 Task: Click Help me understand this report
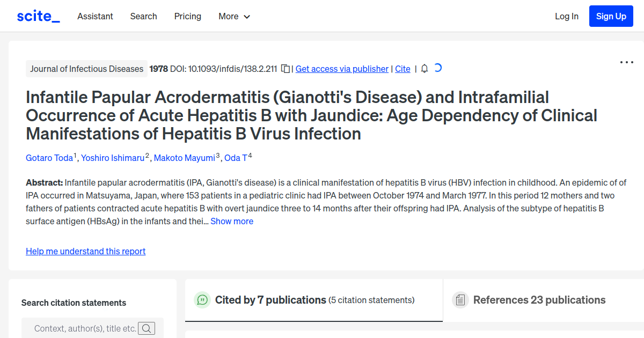tap(85, 251)
